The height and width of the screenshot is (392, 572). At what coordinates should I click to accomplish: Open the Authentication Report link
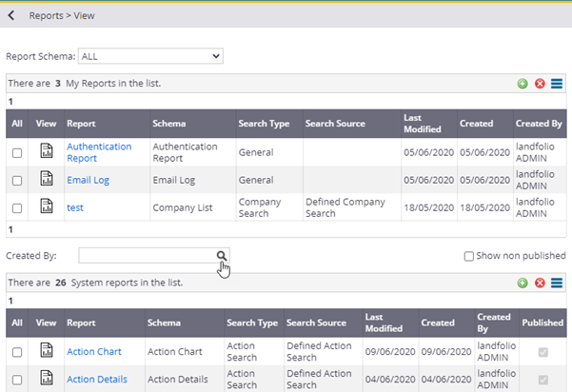click(x=99, y=152)
